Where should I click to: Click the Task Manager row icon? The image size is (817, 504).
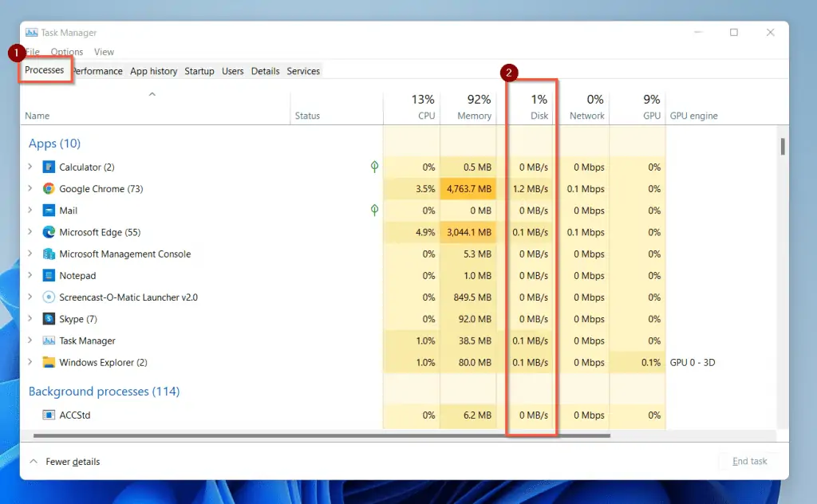(x=49, y=341)
